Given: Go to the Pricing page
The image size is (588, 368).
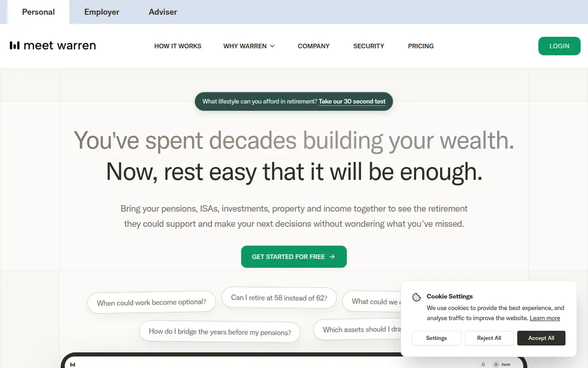Looking at the screenshot, I should [x=421, y=46].
